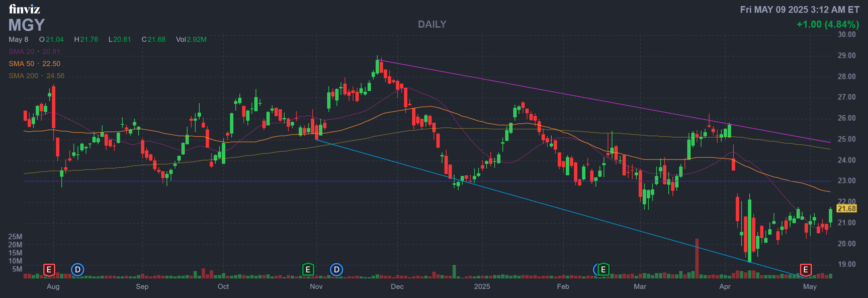
Task: Click the MGY ticker symbol
Action: click(27, 25)
